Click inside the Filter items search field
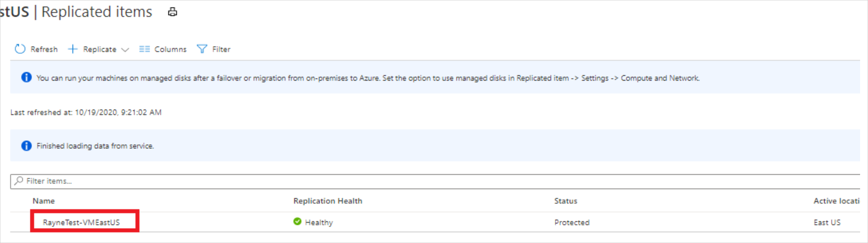The height and width of the screenshot is (243, 868). [135, 181]
